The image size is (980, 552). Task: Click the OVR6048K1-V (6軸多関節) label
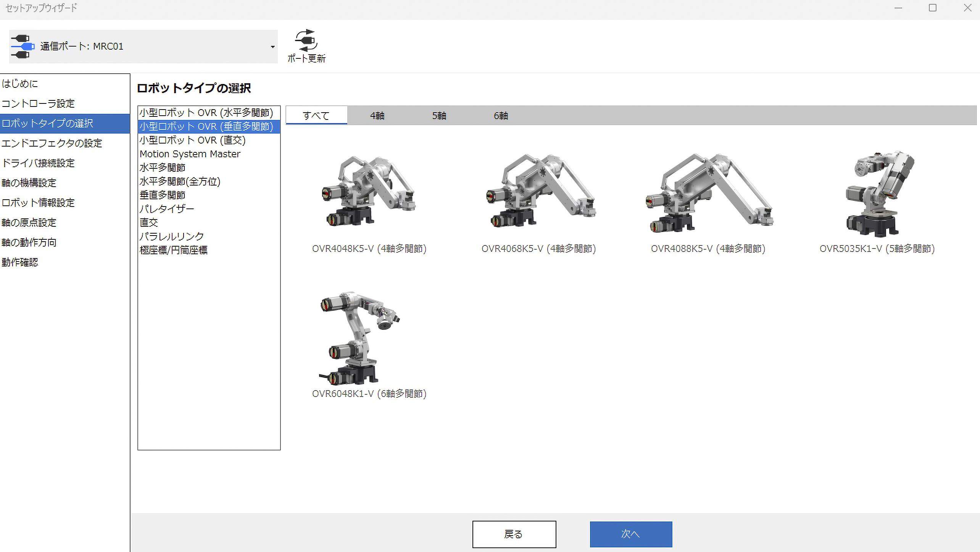369,394
